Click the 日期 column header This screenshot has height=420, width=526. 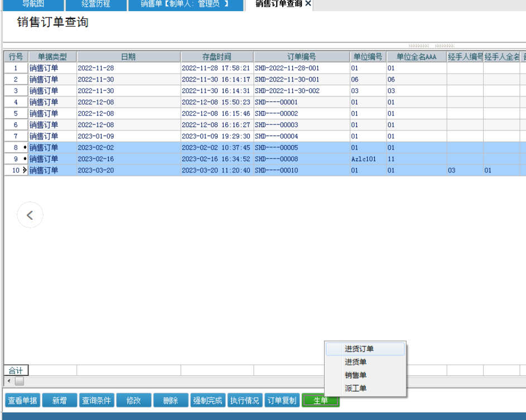(128, 57)
